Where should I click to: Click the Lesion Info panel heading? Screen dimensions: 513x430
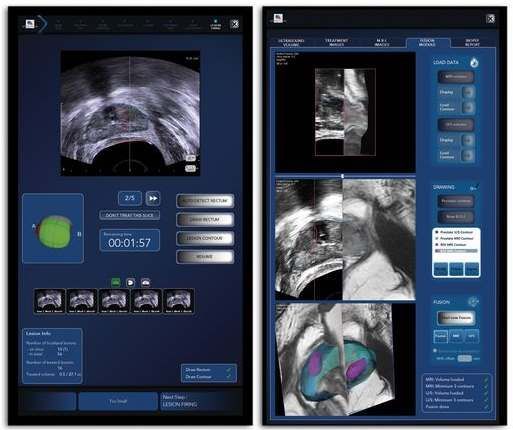(x=38, y=333)
